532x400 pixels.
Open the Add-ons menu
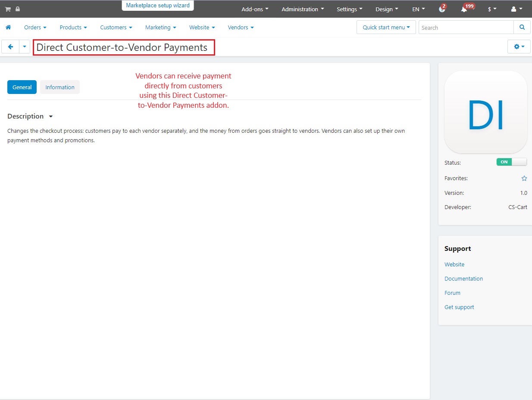click(255, 9)
